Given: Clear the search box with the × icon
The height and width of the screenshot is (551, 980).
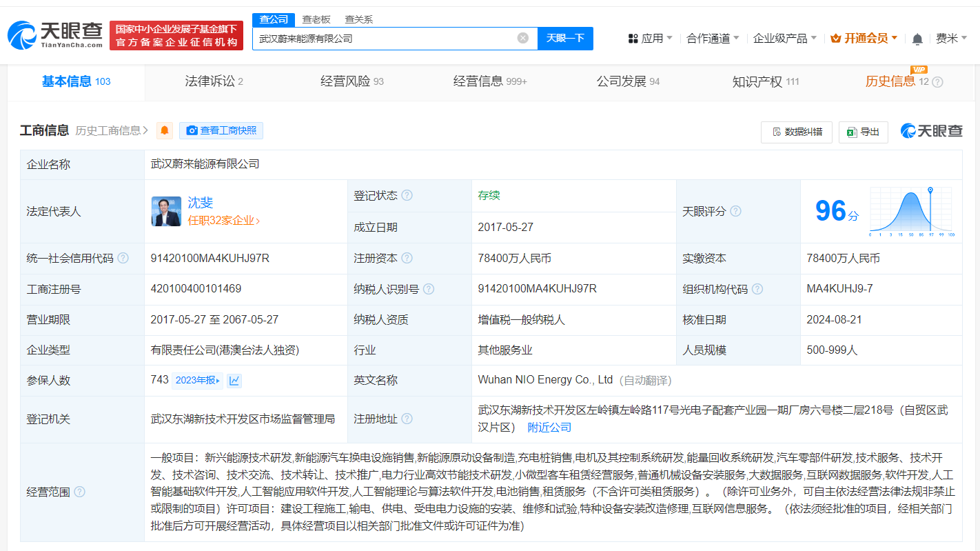Looking at the screenshot, I should click(522, 39).
